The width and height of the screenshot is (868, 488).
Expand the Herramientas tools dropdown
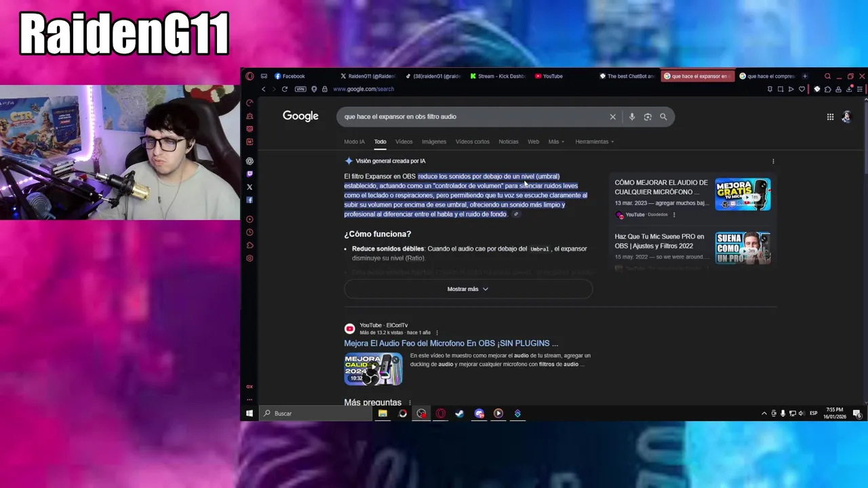[595, 142]
